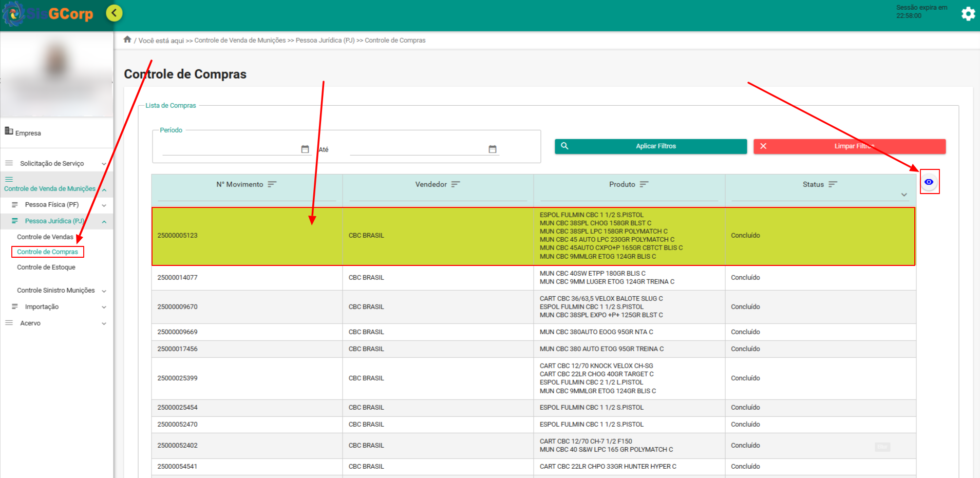Open the start date calendar picker
The width and height of the screenshot is (980, 478).
tap(305, 149)
